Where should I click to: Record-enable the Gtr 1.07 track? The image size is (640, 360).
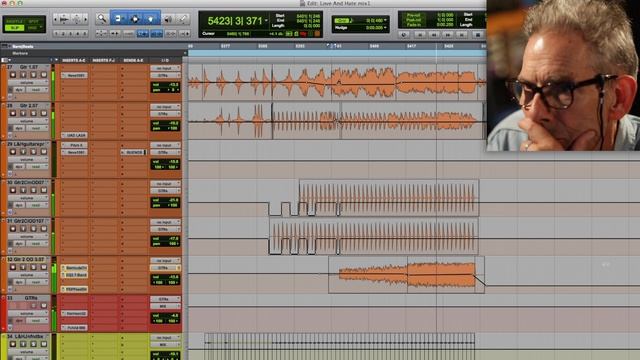pyautogui.click(x=13, y=75)
